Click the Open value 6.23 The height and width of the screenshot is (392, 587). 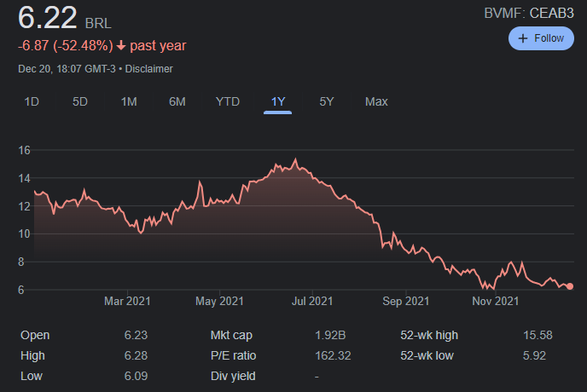click(x=136, y=335)
